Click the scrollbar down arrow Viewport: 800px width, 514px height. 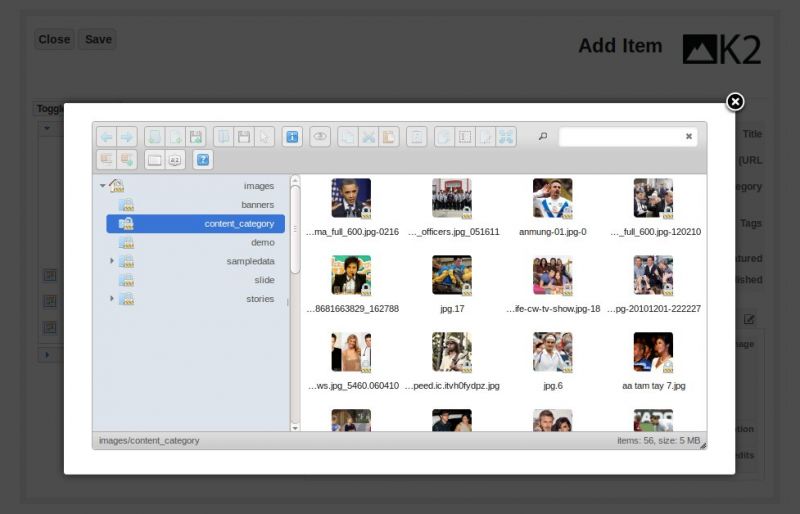[x=295, y=427]
